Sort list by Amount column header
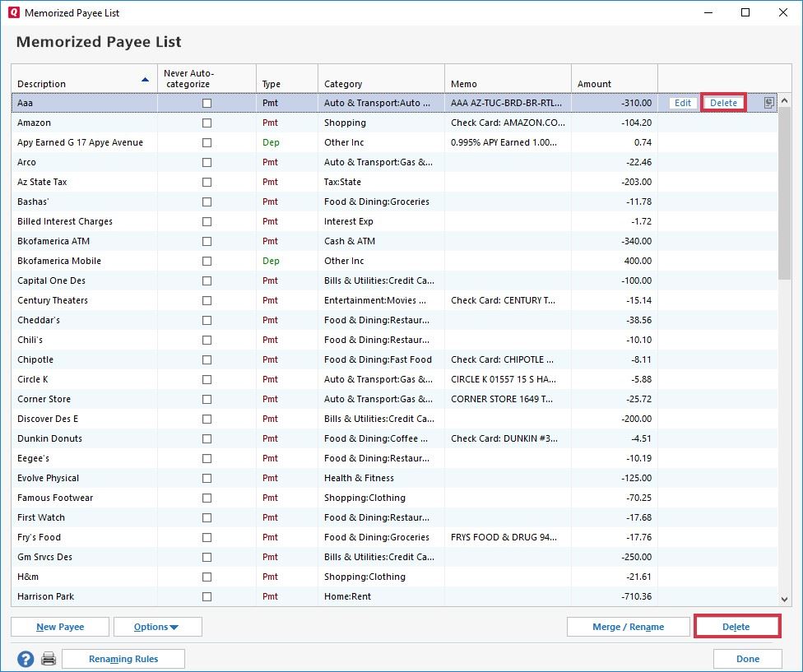 (594, 84)
